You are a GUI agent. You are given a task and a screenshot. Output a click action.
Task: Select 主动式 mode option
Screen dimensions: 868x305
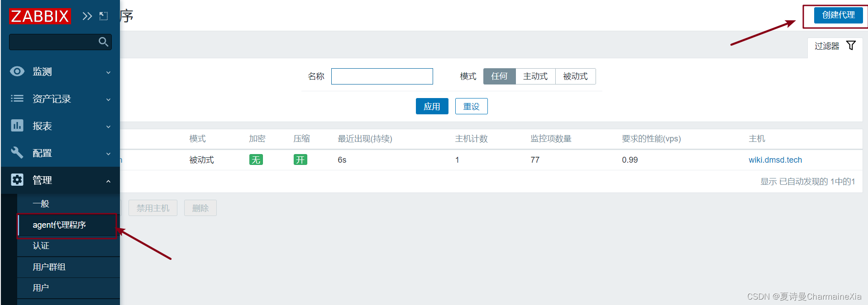pos(535,76)
